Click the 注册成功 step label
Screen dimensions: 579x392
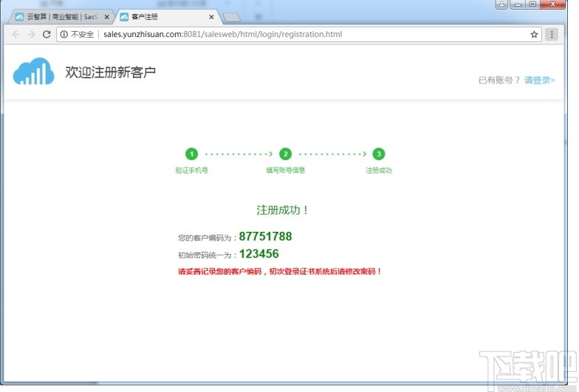tap(379, 170)
